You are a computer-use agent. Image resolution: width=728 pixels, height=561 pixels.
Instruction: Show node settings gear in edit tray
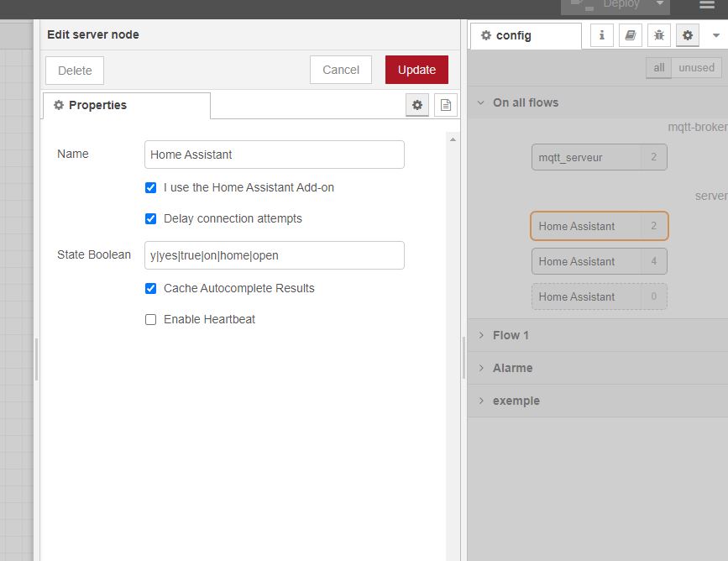[417, 105]
